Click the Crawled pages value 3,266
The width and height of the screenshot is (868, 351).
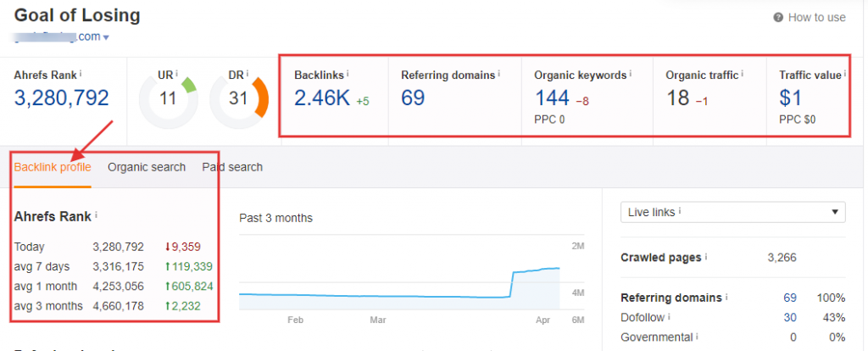pos(782,258)
